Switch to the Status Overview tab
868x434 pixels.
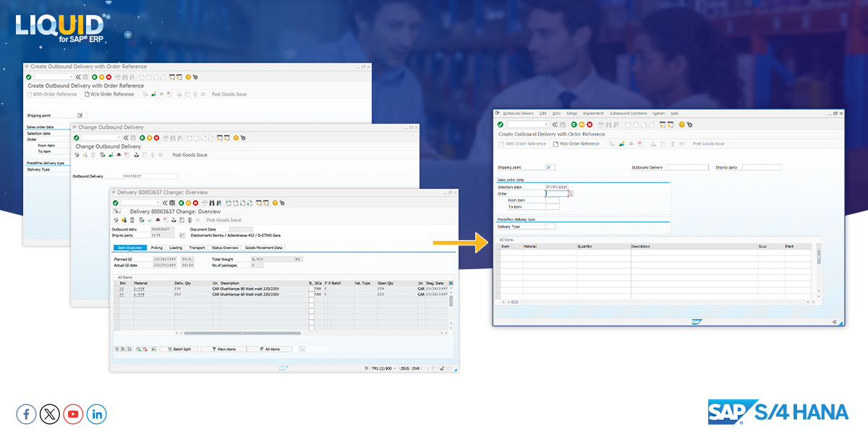(225, 247)
